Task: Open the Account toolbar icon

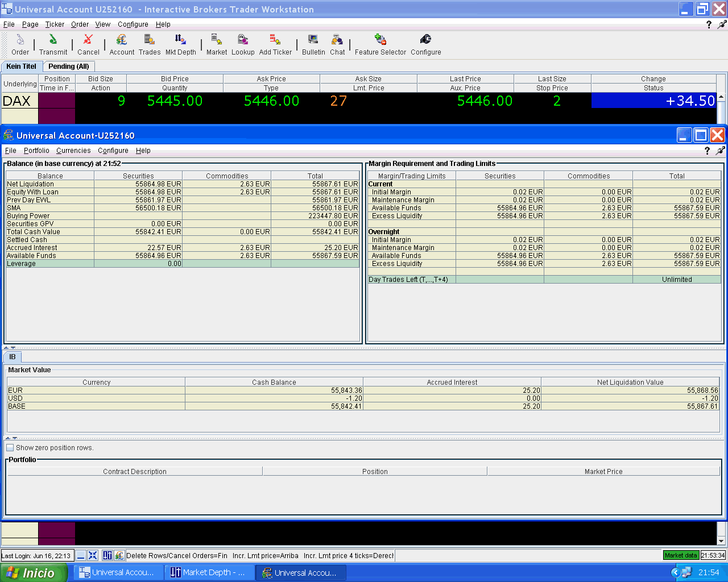Action: 122,40
